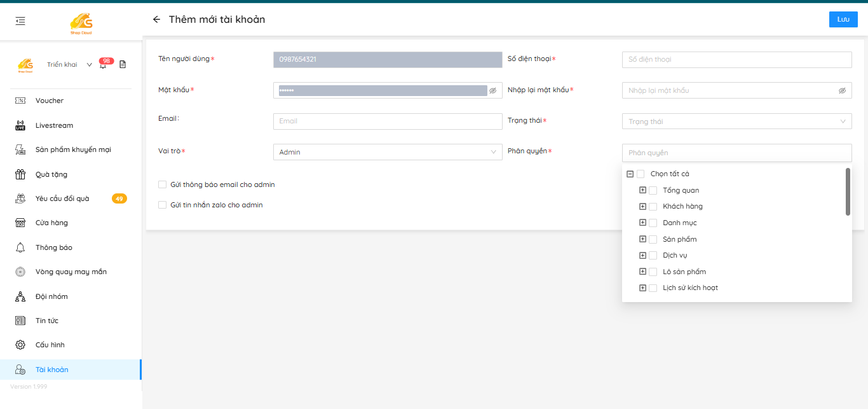This screenshot has height=409, width=868.
Task: Click the Quà tặng gift icon
Action: click(x=20, y=174)
